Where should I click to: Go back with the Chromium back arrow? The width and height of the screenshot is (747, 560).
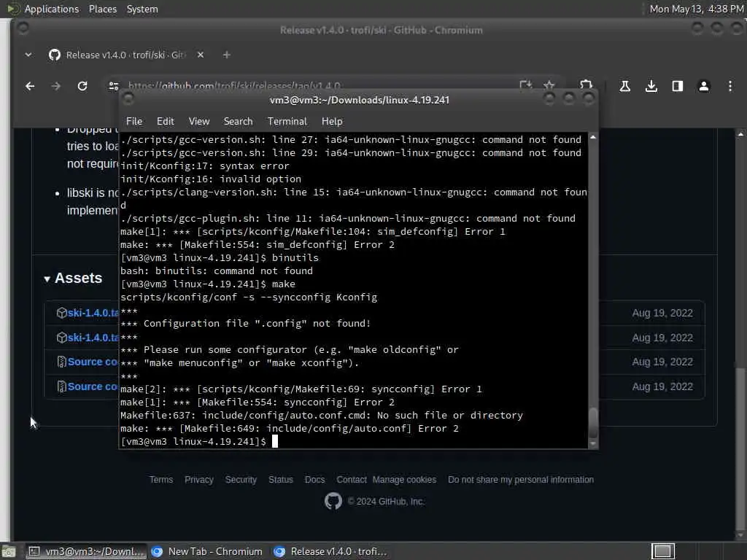click(x=30, y=86)
